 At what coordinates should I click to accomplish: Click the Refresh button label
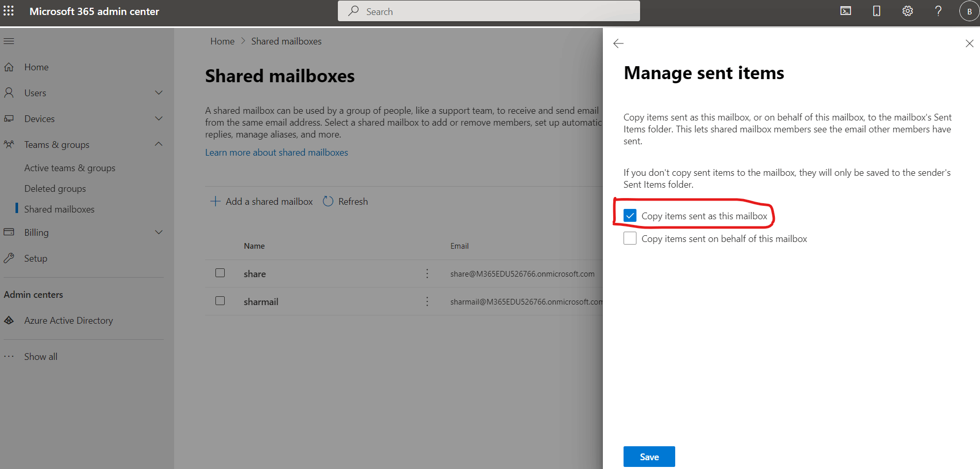353,202
